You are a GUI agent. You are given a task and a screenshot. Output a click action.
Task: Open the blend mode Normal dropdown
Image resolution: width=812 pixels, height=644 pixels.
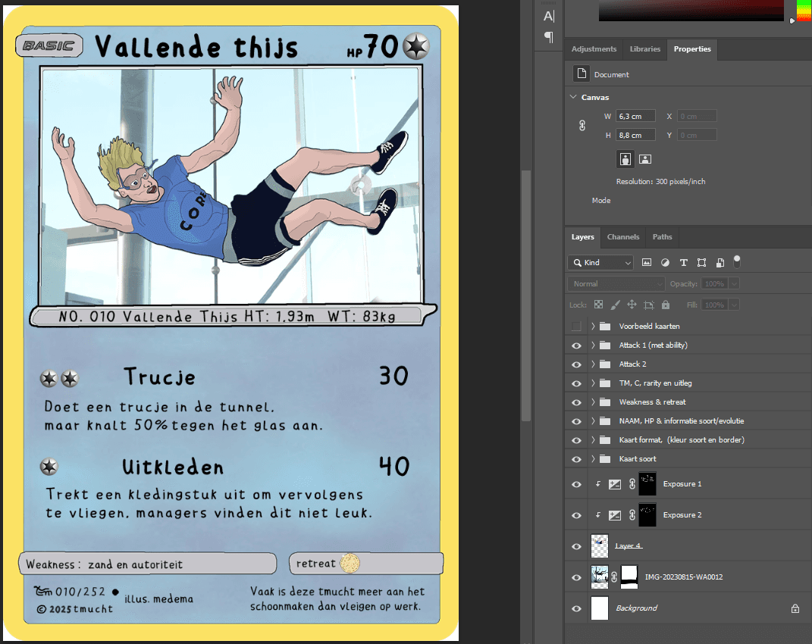coord(616,283)
